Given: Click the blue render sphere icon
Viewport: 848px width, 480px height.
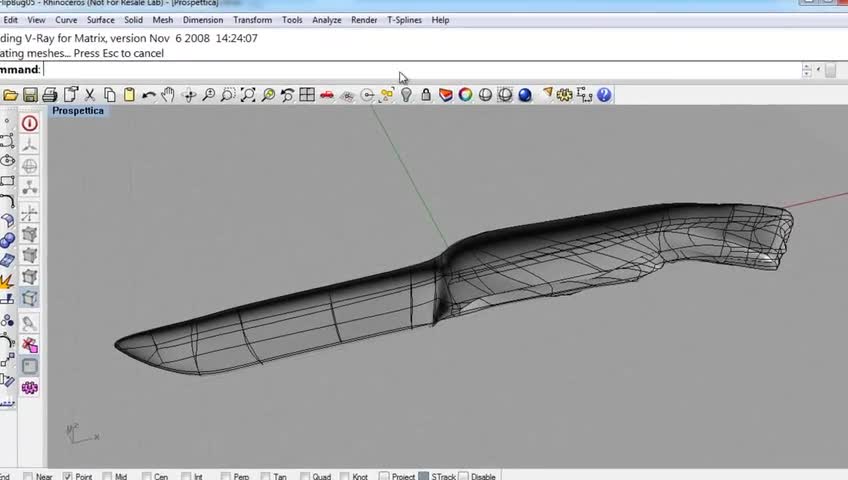Looking at the screenshot, I should pos(524,95).
